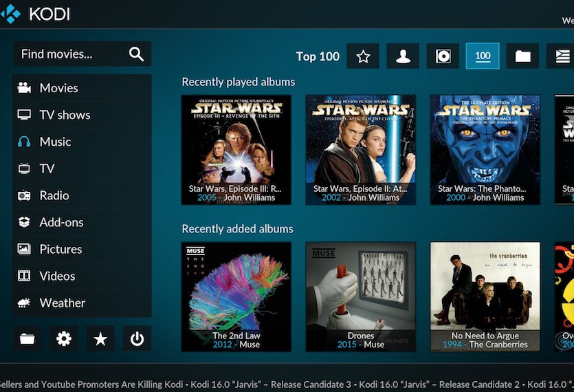
Task: Open favourites star in bottom-left bar
Action: (x=100, y=338)
